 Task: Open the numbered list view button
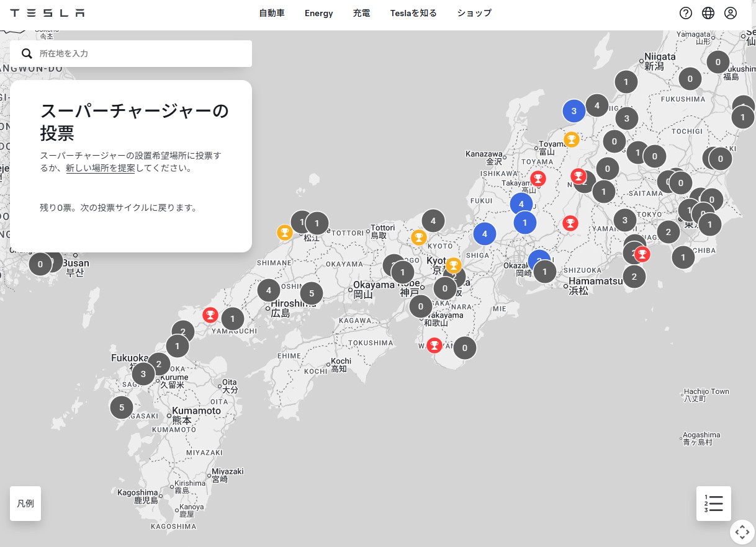[x=714, y=503]
